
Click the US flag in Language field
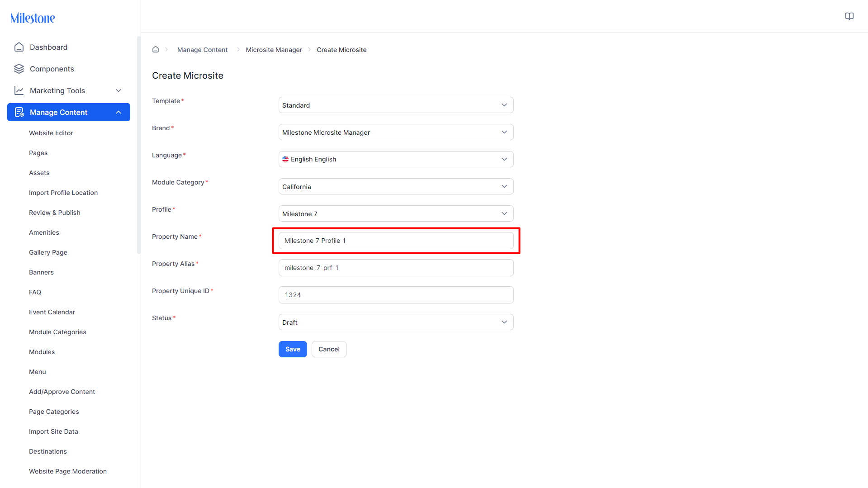[285, 159]
